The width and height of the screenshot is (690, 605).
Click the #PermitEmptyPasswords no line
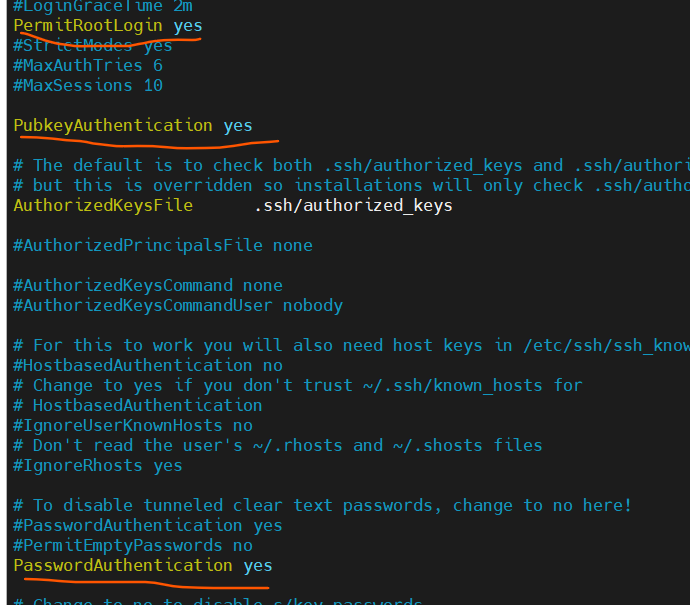[133, 546]
